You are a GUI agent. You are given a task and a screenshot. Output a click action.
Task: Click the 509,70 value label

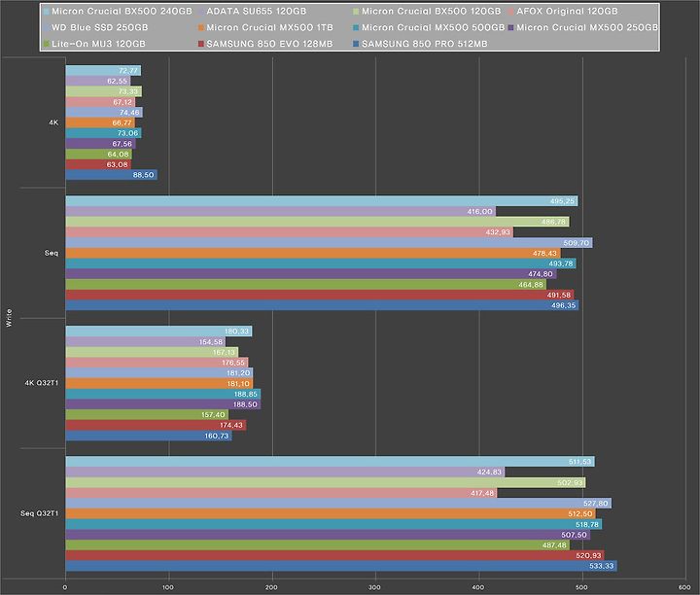click(577, 243)
